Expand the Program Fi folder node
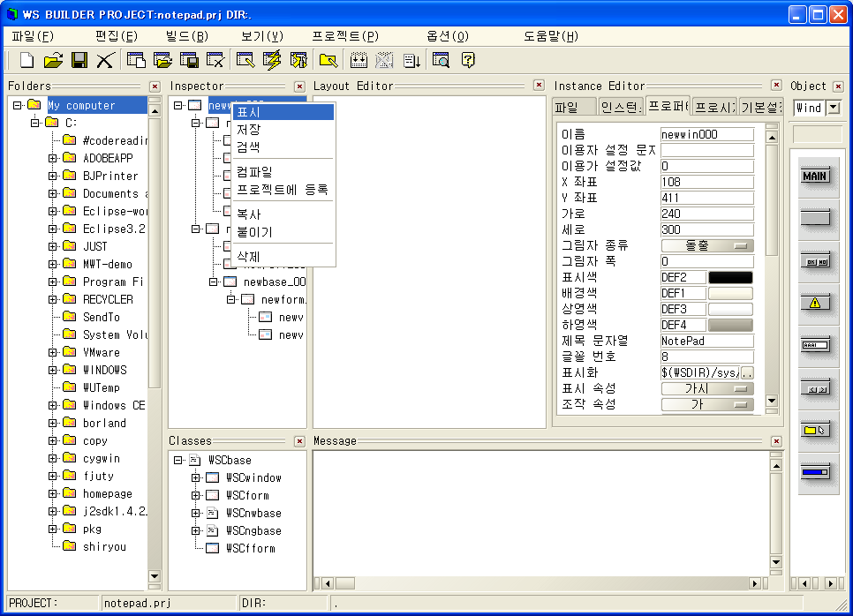Screen dimensions: 853x616 tap(53, 282)
